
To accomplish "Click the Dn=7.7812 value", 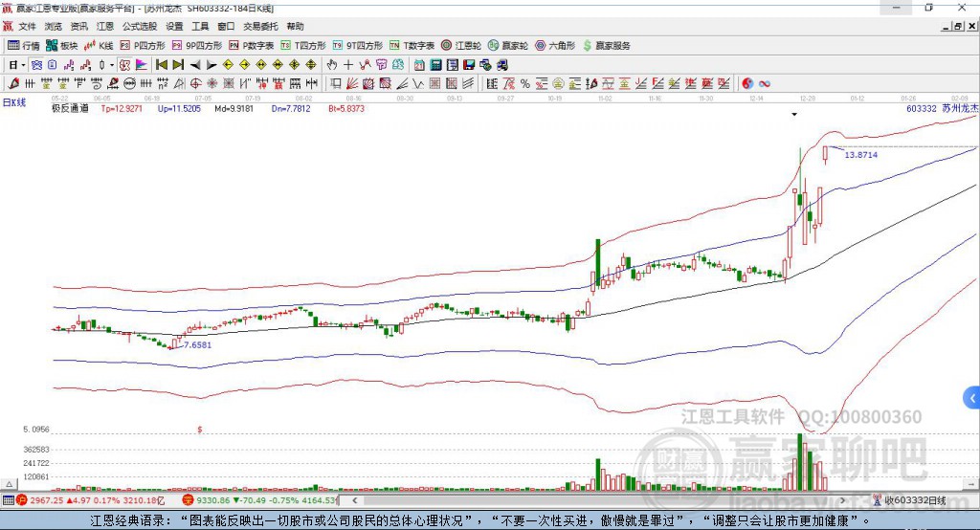I will (x=291, y=109).
